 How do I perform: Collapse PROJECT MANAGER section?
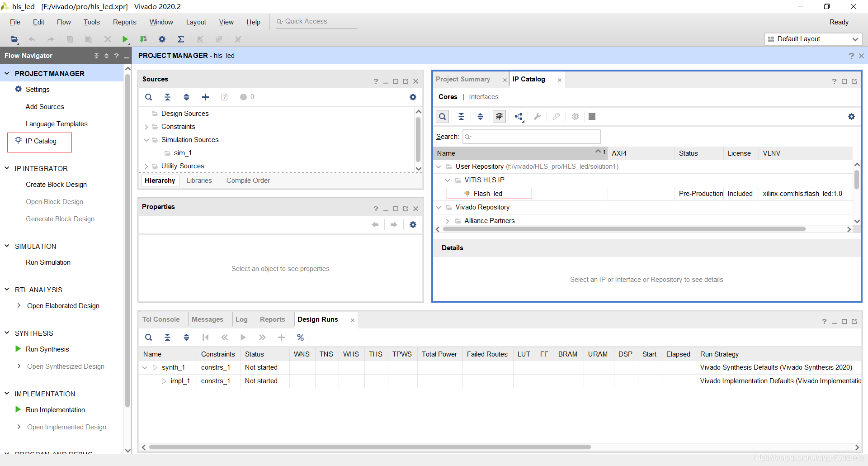point(7,73)
